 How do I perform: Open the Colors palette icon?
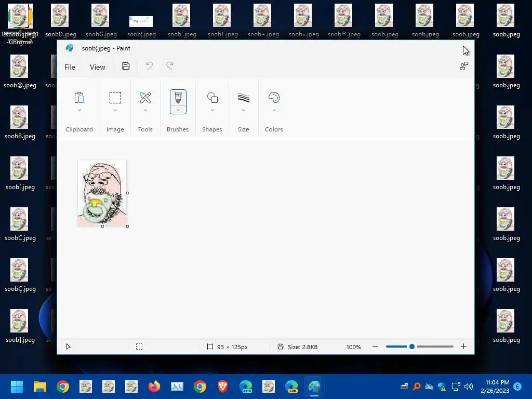click(x=274, y=98)
